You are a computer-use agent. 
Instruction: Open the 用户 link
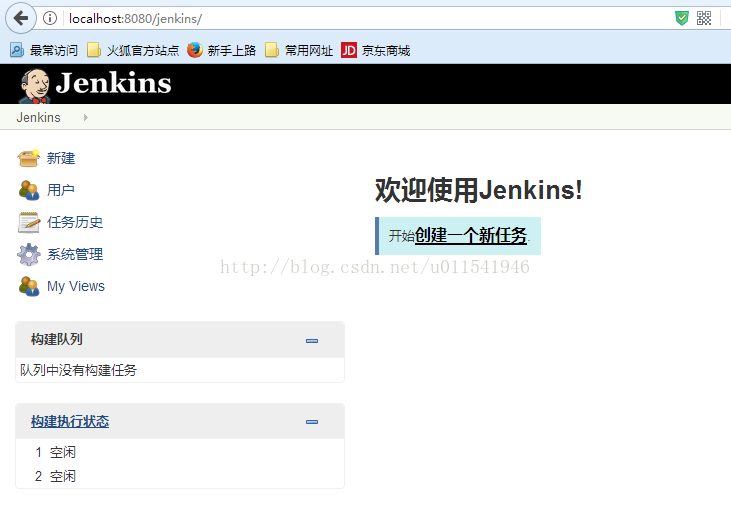(61, 190)
